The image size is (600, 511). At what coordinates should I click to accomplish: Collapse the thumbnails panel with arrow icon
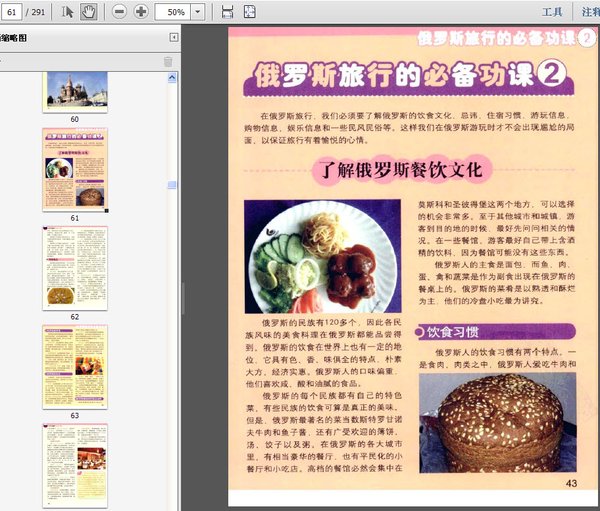174,37
